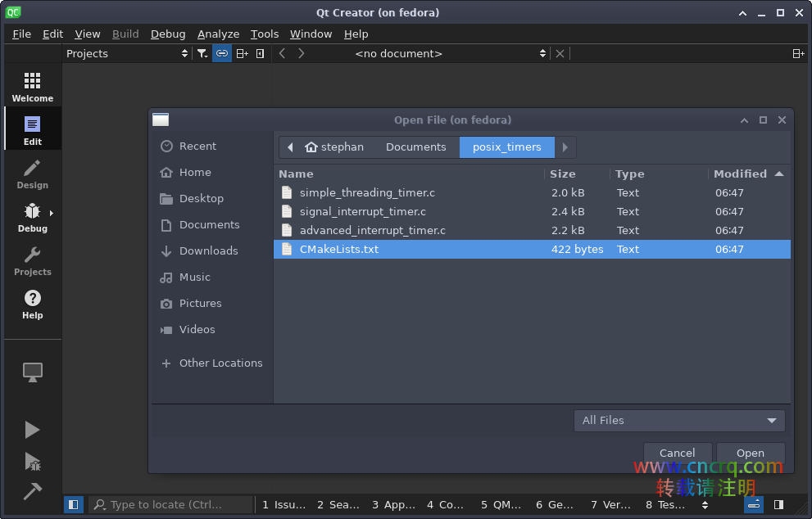Open the View menu
812x519 pixels.
pos(88,34)
